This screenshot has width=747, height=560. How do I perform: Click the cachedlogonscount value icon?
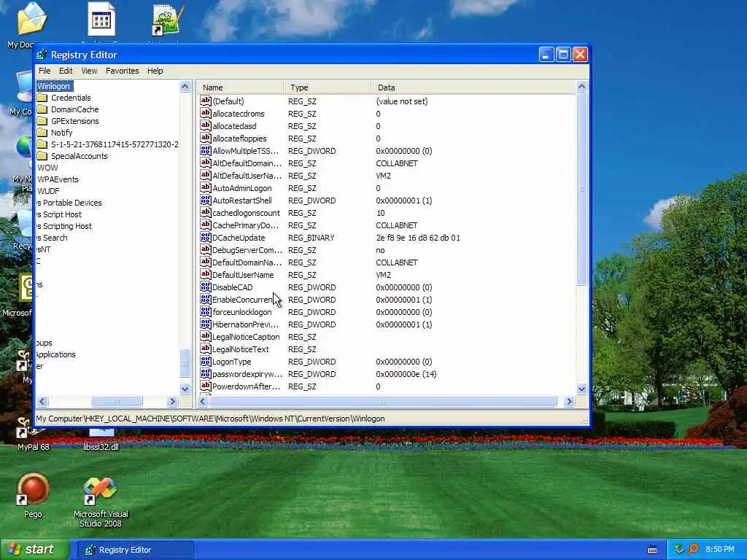tap(205, 212)
